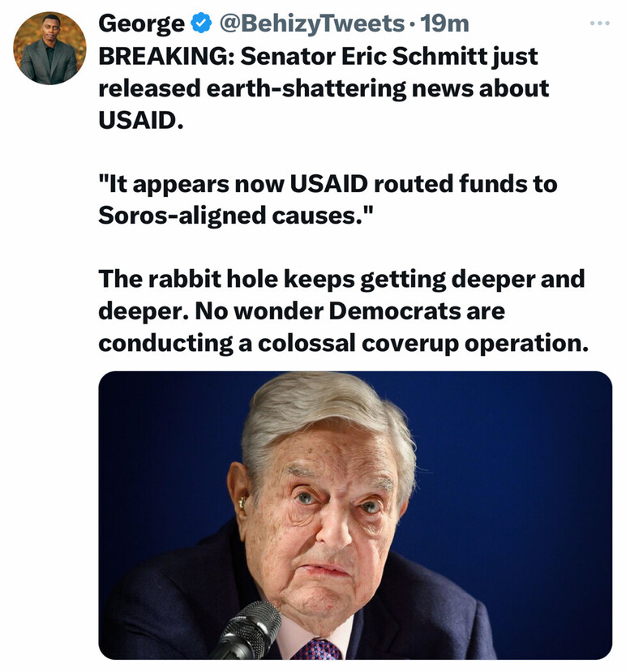This screenshot has width=626, height=672.
Task: Click the 19m timestamp
Action: pos(445,24)
